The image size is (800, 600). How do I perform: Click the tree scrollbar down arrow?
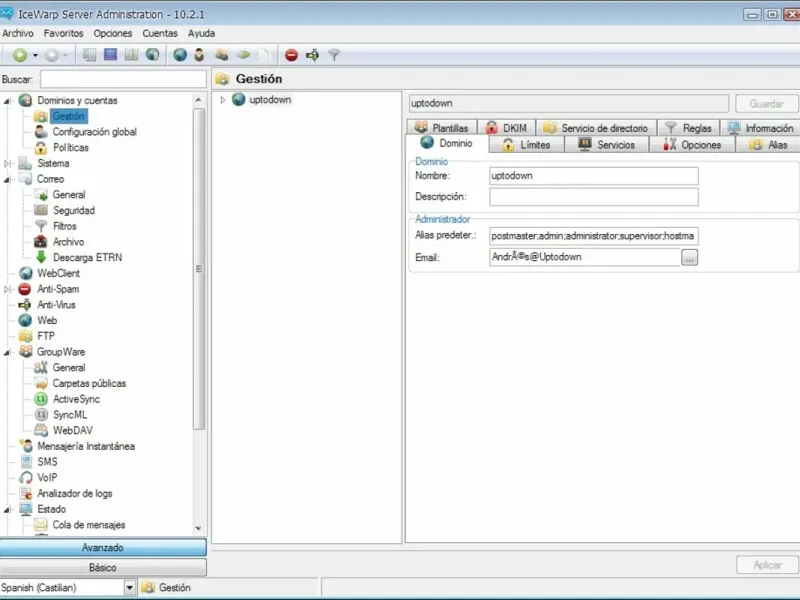tap(198, 529)
